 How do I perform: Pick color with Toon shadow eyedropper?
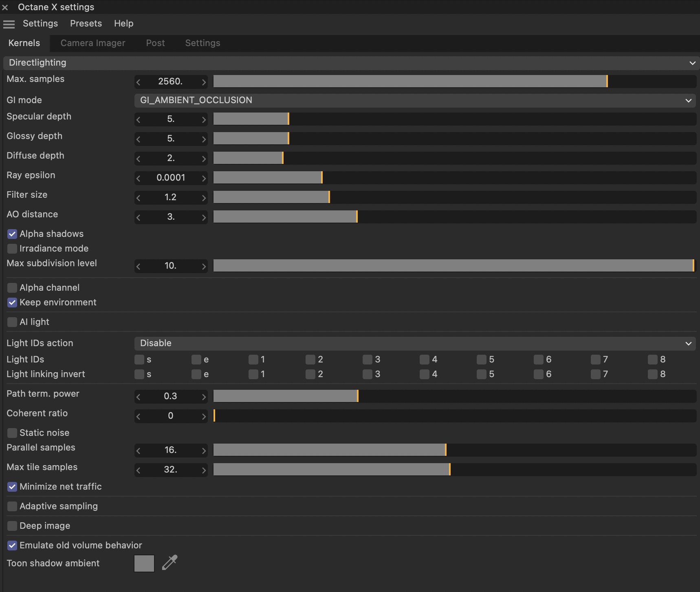pyautogui.click(x=169, y=563)
